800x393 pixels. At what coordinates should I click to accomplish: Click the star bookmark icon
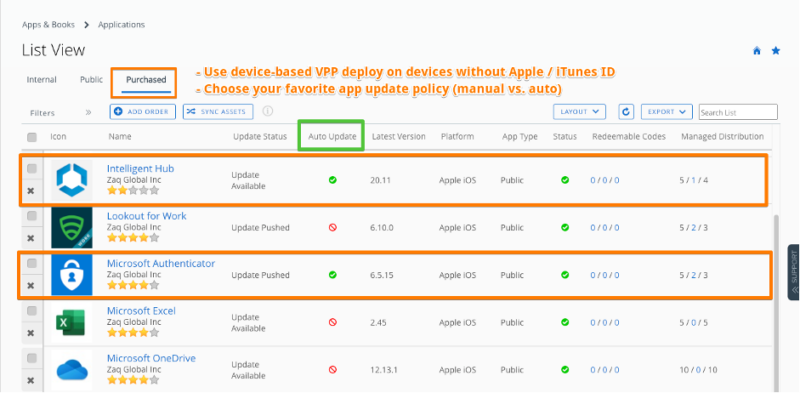[x=776, y=51]
